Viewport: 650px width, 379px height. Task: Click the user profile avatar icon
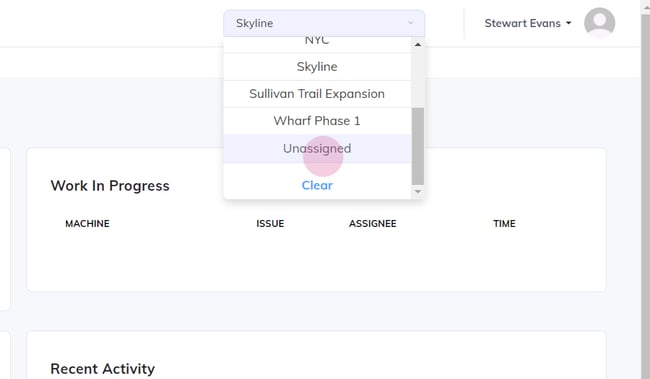coord(599,23)
